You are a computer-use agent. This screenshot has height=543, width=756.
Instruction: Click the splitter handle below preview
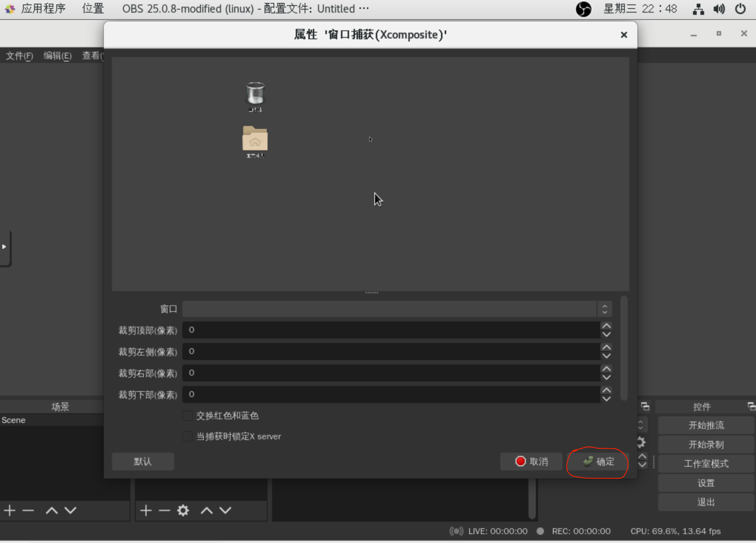coord(371,293)
